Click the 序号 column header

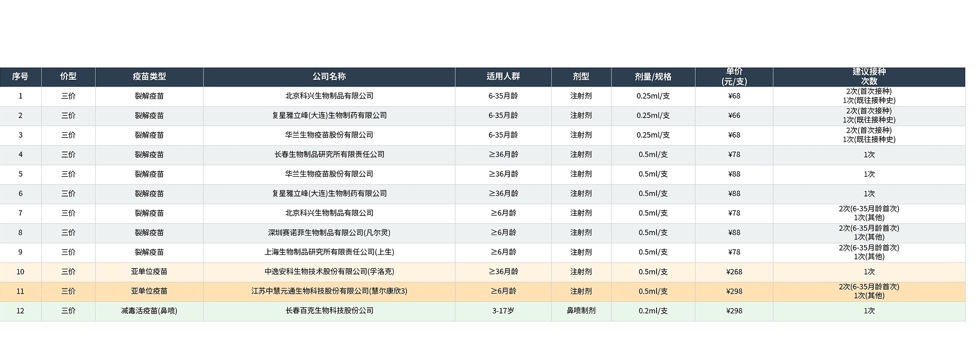20,77
